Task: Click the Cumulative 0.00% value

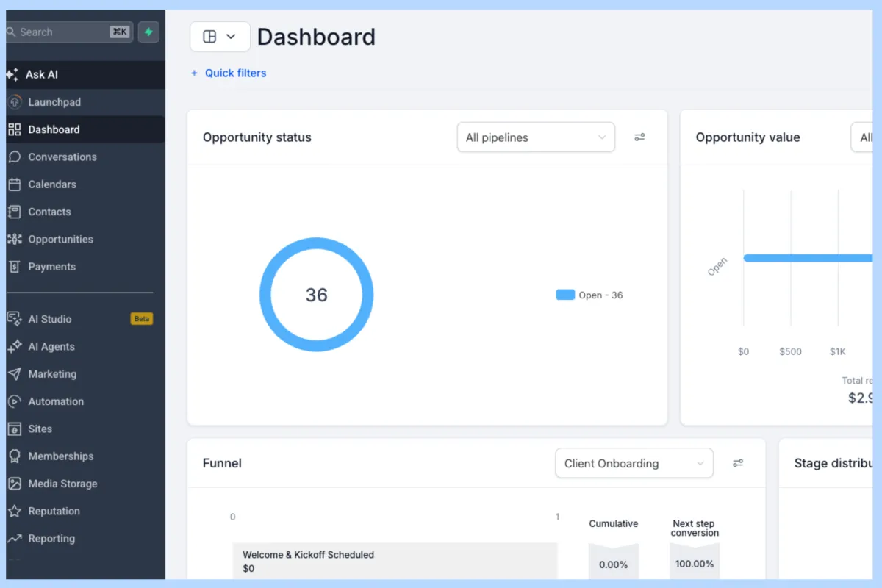Action: (x=614, y=564)
